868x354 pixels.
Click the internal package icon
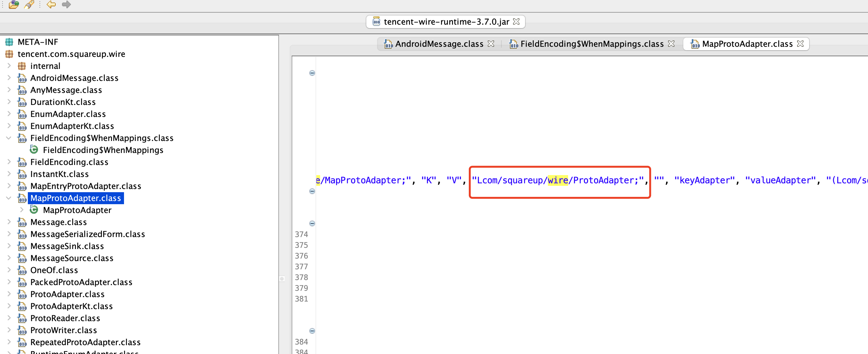coord(22,66)
